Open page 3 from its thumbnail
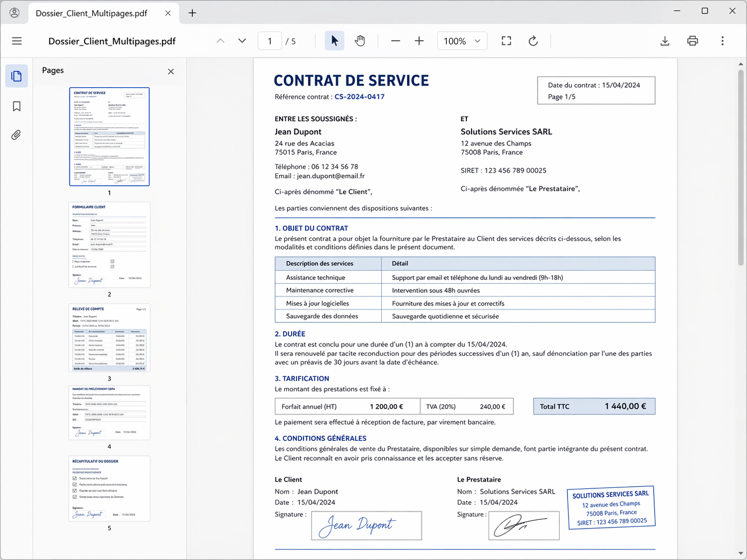Screen dimensions: 747x560 pyautogui.click(x=109, y=338)
